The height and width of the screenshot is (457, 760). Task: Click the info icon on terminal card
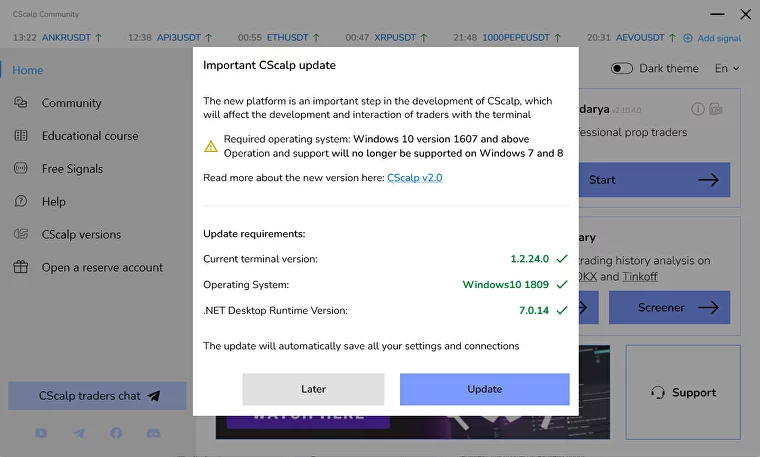coord(698,109)
